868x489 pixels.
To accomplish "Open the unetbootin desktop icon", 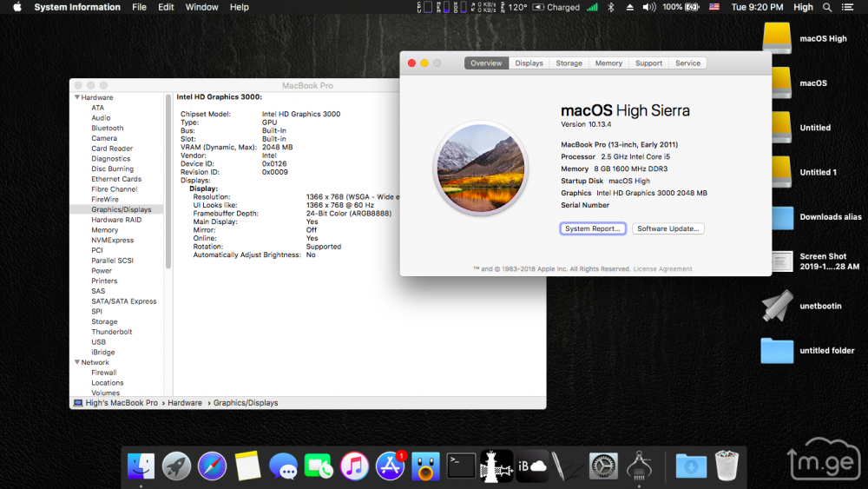I will (777, 305).
